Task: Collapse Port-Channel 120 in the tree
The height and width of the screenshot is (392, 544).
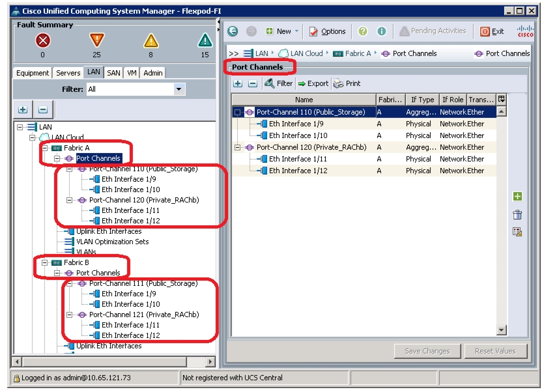Action: pos(70,200)
